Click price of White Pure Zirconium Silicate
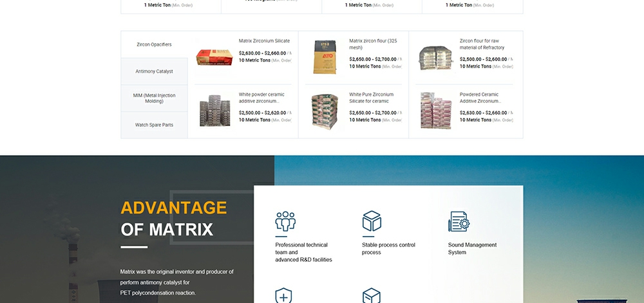644x303 pixels. point(372,113)
